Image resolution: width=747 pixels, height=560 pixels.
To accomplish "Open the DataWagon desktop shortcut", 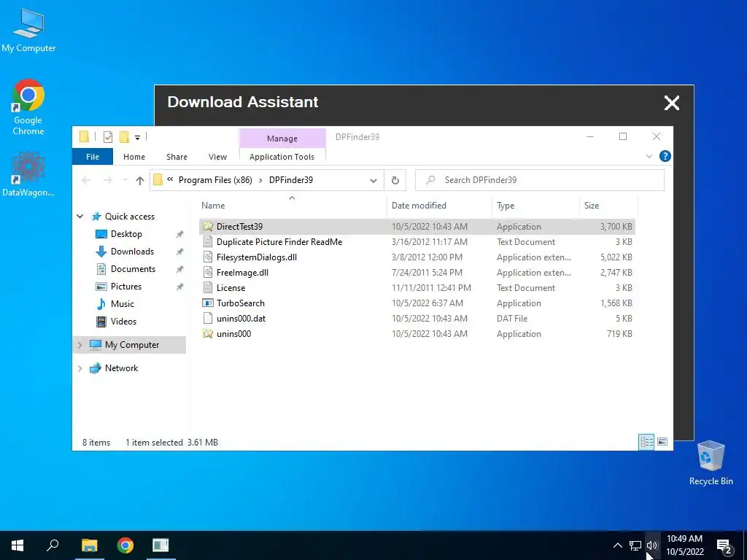I will coord(28,174).
